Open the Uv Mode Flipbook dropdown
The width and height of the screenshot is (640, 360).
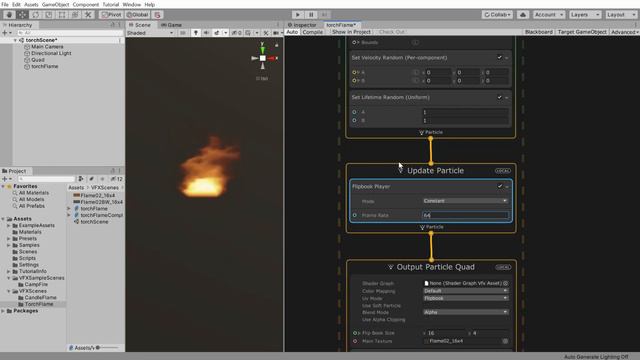[465, 298]
